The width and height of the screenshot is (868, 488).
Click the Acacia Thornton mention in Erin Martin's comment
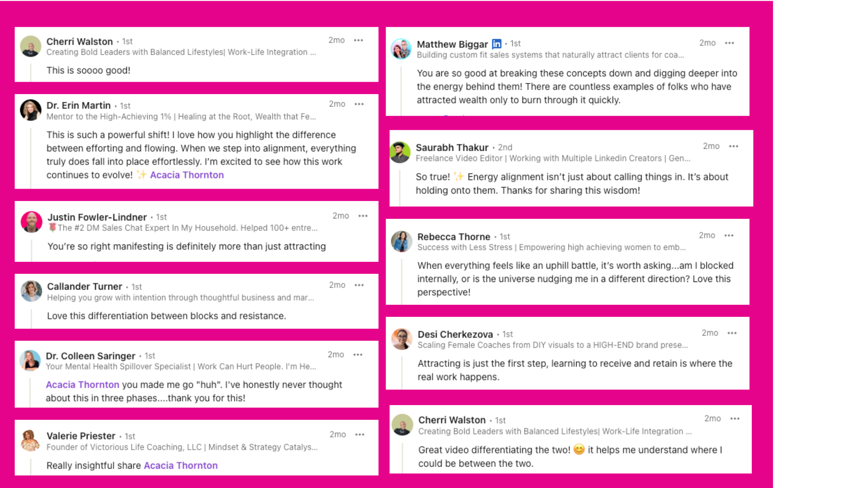[x=187, y=175]
